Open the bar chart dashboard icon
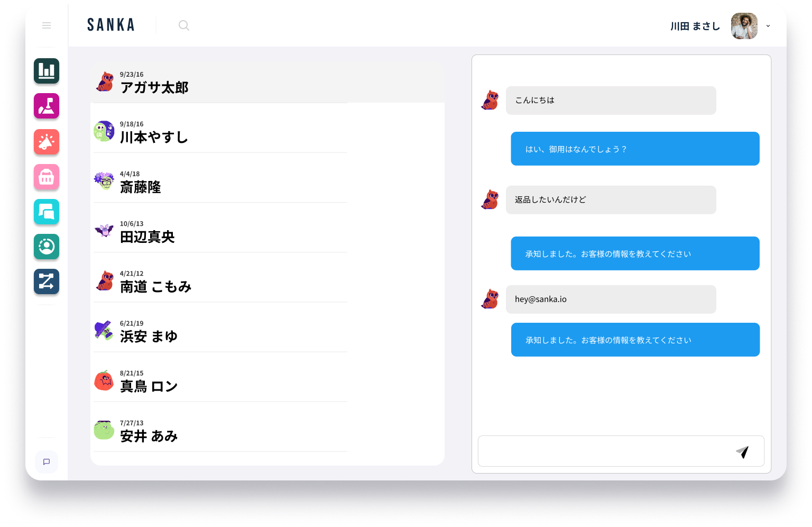Viewport: 812px width, 527px height. [x=47, y=71]
